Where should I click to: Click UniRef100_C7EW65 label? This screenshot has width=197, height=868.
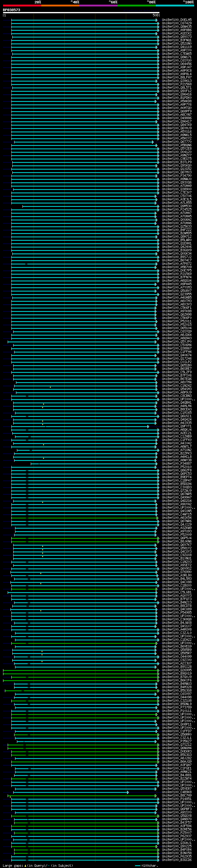click(177, 54)
